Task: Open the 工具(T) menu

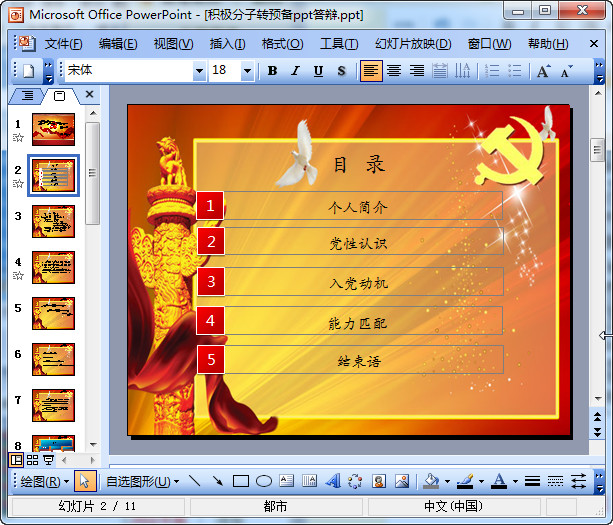Action: (339, 44)
